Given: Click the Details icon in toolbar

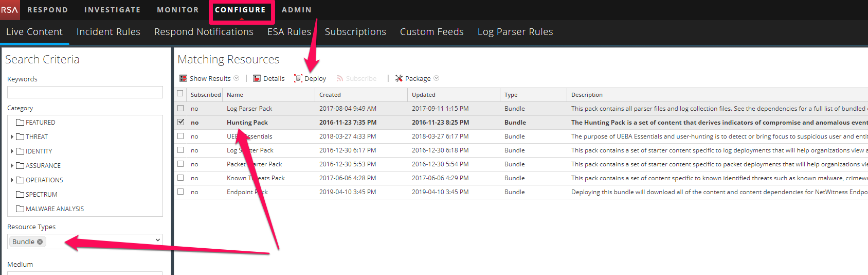Looking at the screenshot, I should click(x=257, y=78).
